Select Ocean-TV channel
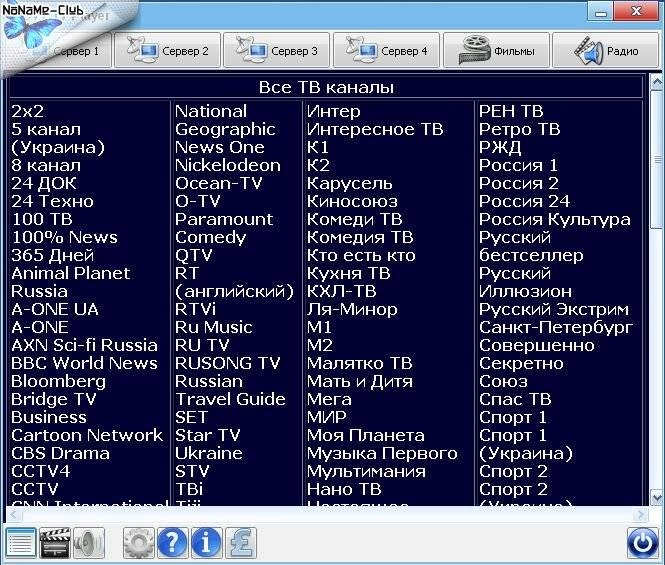Image resolution: width=665 pixels, height=565 pixels. coord(219,183)
